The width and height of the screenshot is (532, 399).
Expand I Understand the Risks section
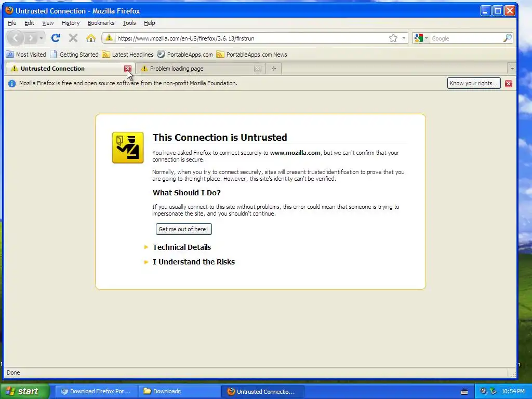190,262
